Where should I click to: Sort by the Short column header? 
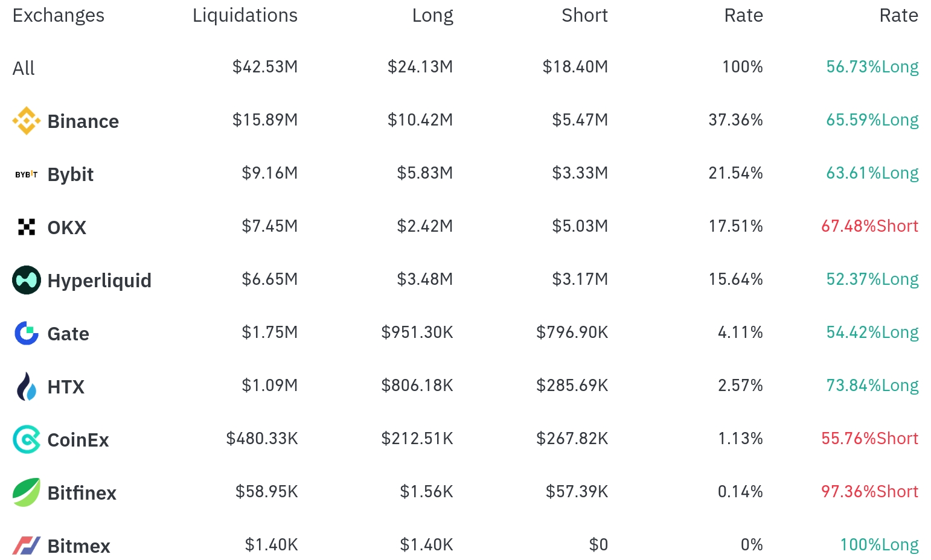(584, 16)
